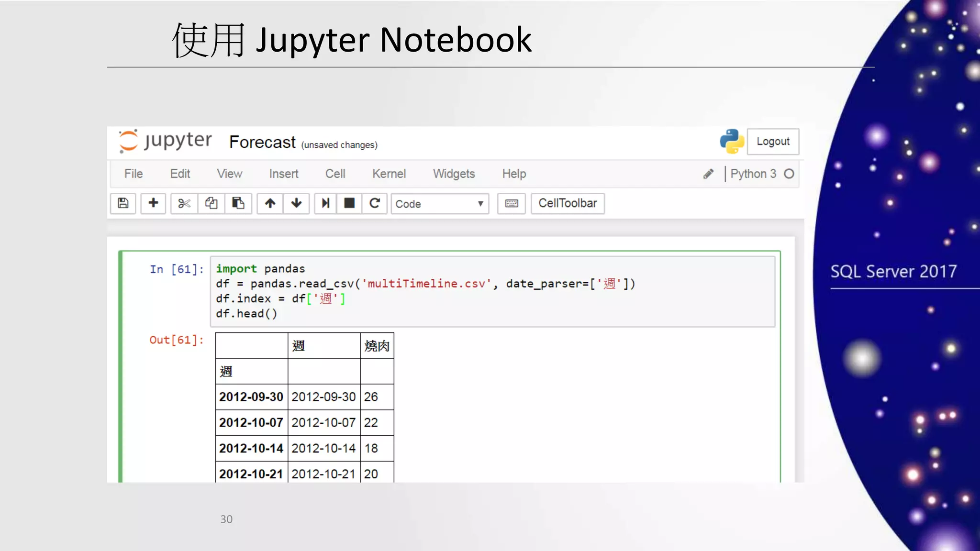The width and height of the screenshot is (980, 551).
Task: Click the df.head() line in code
Action: click(246, 314)
